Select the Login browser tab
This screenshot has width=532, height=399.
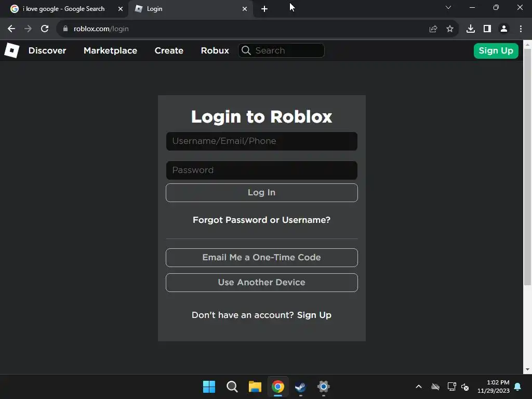(x=190, y=9)
